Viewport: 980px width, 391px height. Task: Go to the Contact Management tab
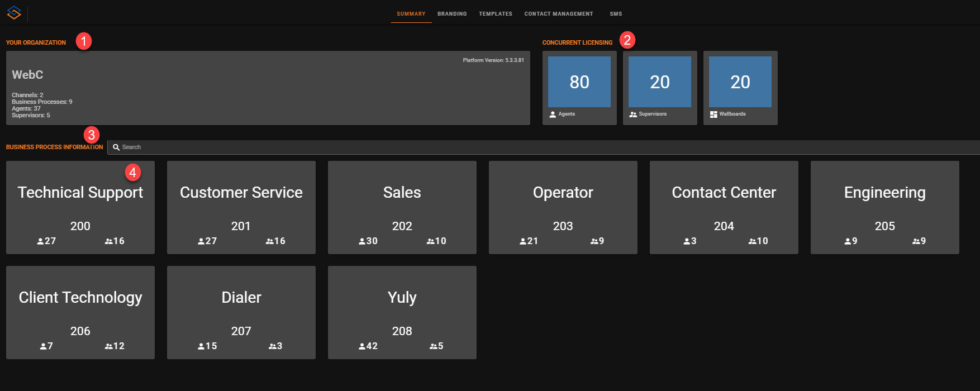(x=558, y=14)
